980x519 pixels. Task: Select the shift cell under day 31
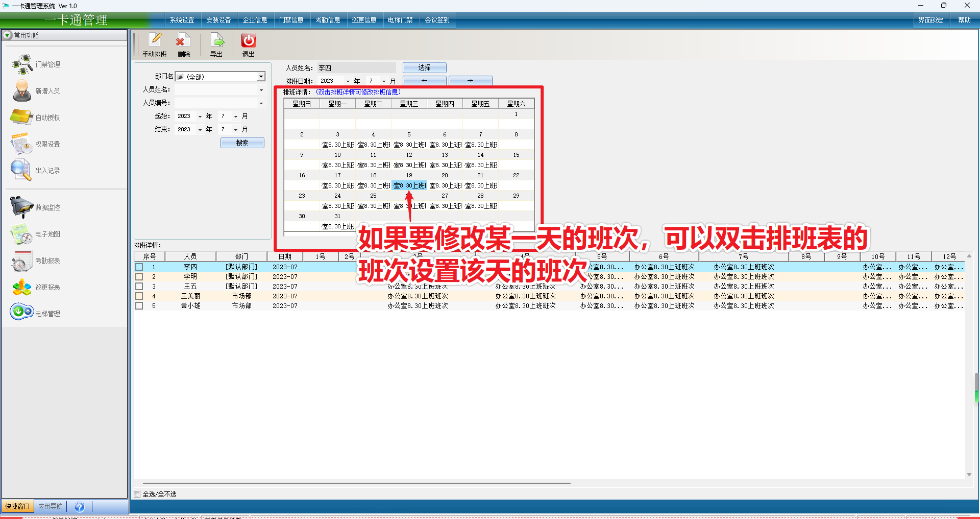tap(337, 226)
